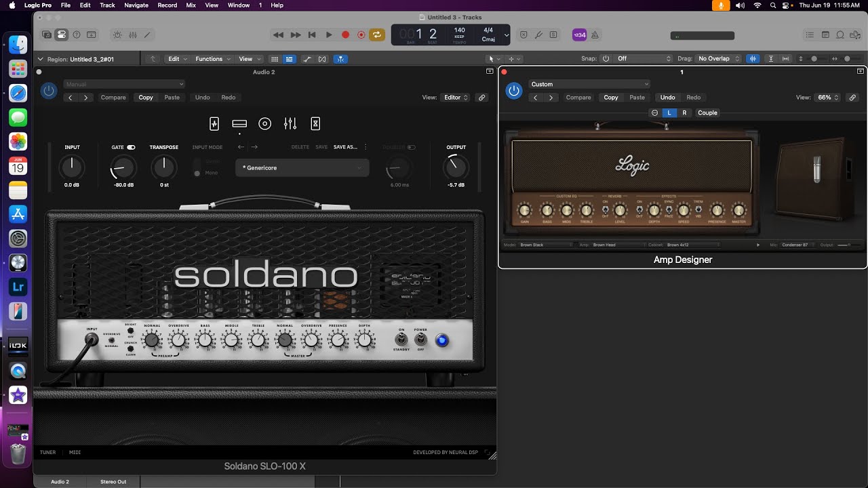The image size is (868, 488).
Task: Adjust the Soldano OUTPUT knob
Action: pyautogui.click(x=456, y=167)
